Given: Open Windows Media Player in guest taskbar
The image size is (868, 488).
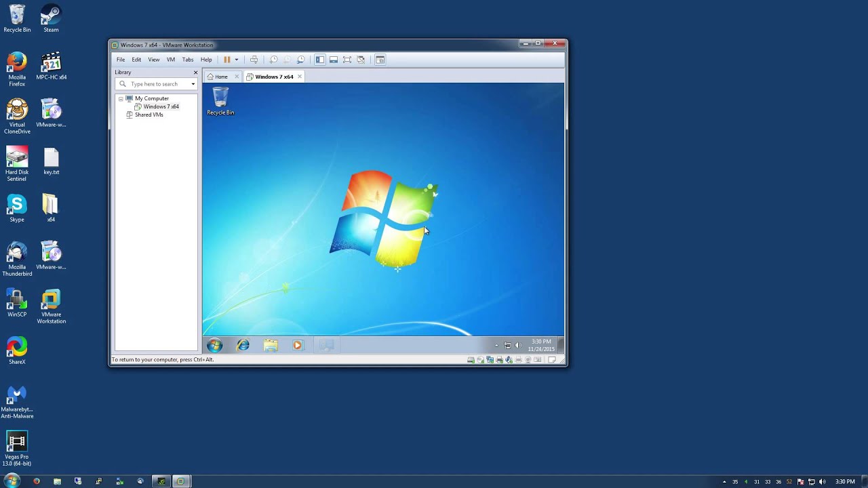Looking at the screenshot, I should [x=298, y=346].
